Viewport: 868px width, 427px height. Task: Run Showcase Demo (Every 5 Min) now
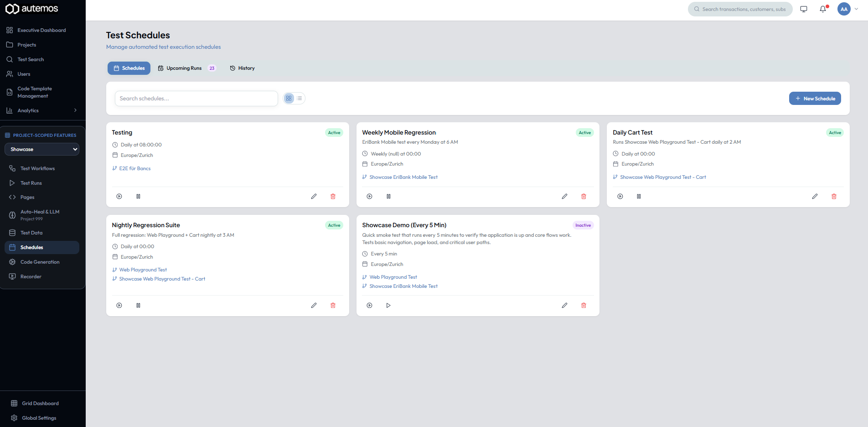click(369, 305)
